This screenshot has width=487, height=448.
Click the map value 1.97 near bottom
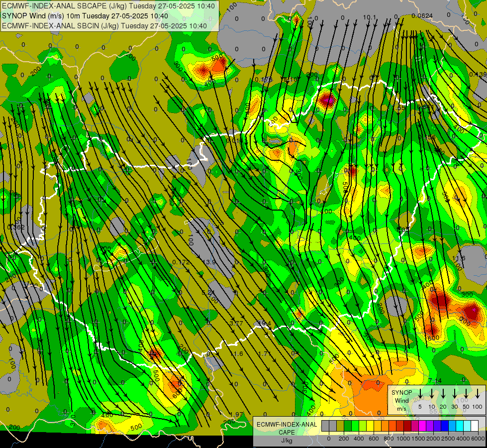pyautogui.click(x=236, y=414)
